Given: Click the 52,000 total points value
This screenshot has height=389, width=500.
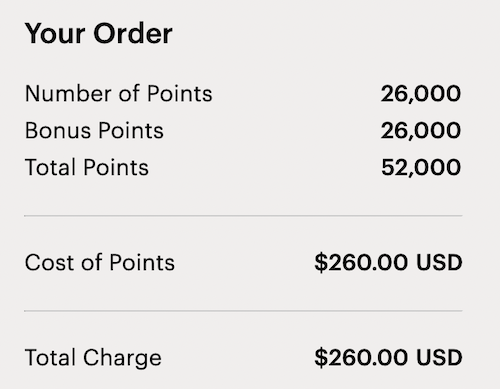Looking at the screenshot, I should 421,168.
